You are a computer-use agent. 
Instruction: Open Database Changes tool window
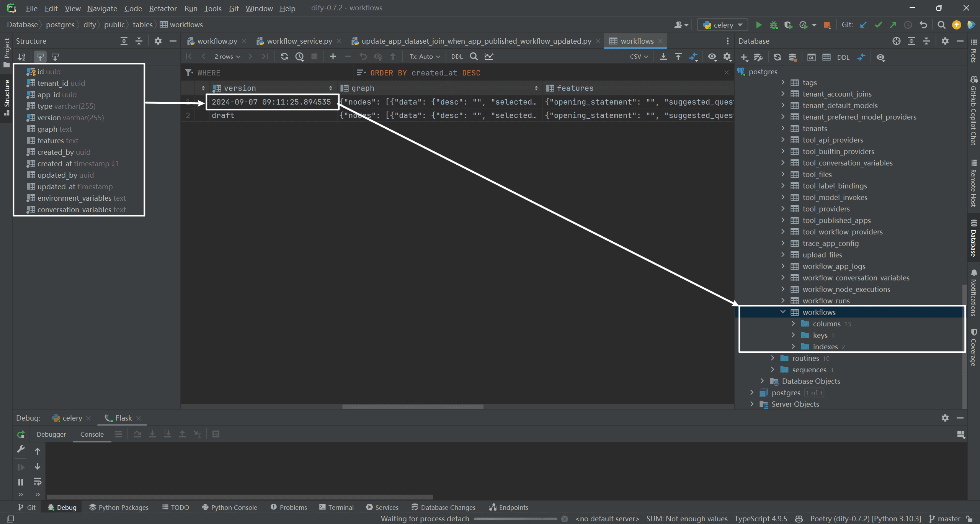tap(443, 507)
